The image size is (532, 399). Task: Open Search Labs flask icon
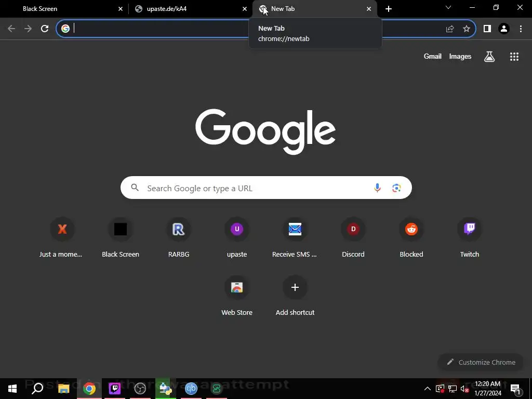click(x=489, y=57)
